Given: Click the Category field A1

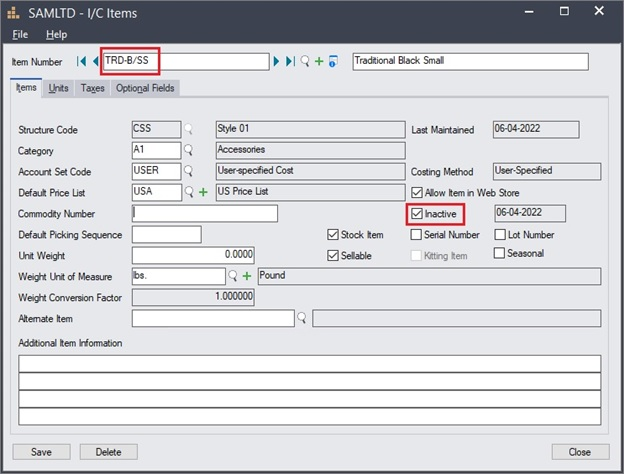Looking at the screenshot, I should coord(156,150).
